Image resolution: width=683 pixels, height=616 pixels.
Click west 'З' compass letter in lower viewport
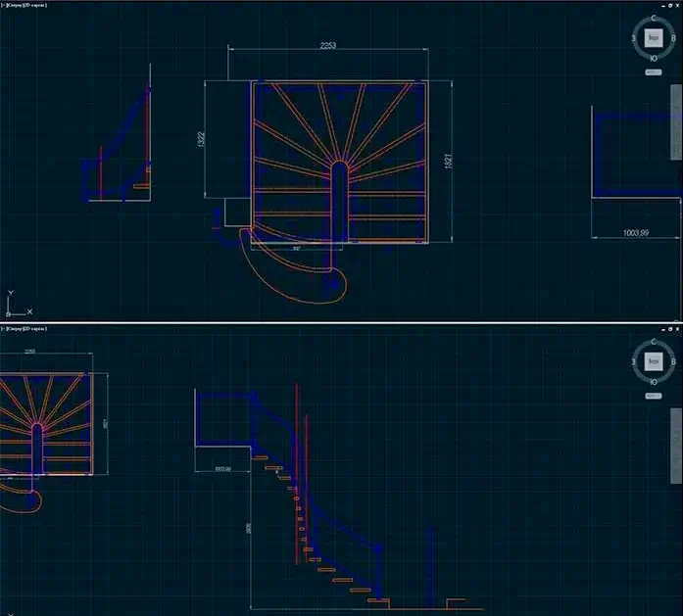point(634,361)
